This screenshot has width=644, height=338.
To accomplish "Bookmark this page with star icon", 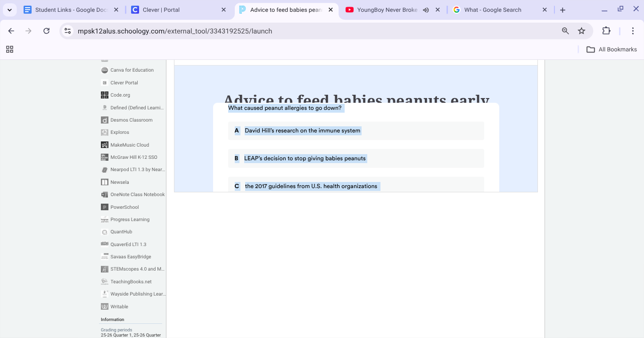I will click(x=581, y=31).
